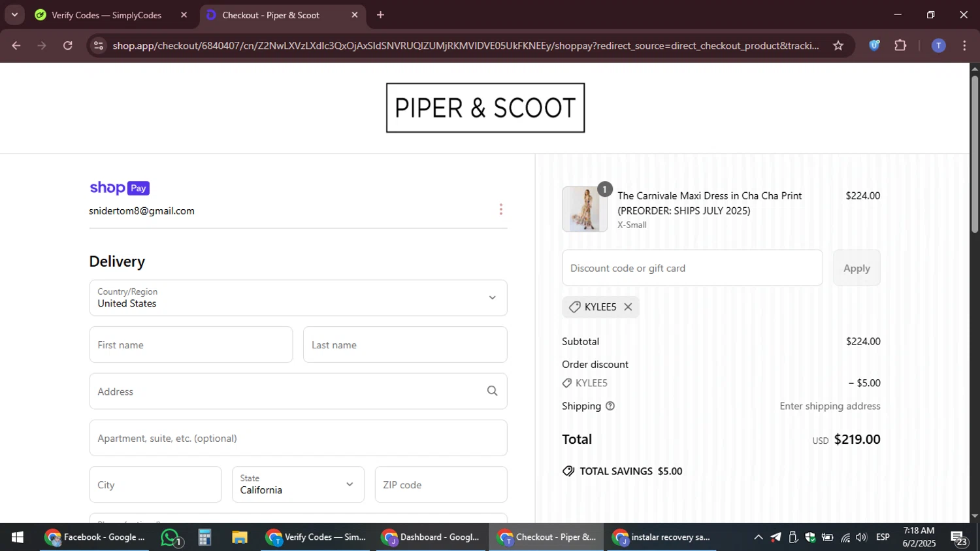Expand the Country/Region dropdown
The image size is (980, 551).
(298, 298)
